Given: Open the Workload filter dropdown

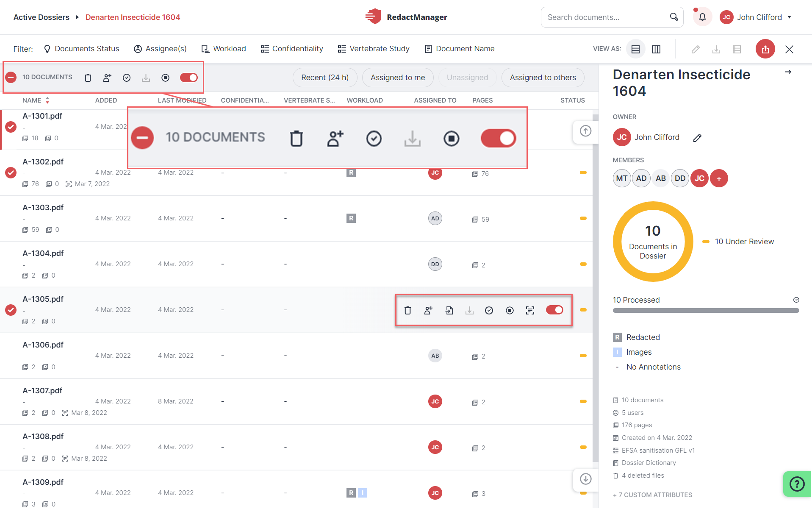Looking at the screenshot, I should coord(223,49).
